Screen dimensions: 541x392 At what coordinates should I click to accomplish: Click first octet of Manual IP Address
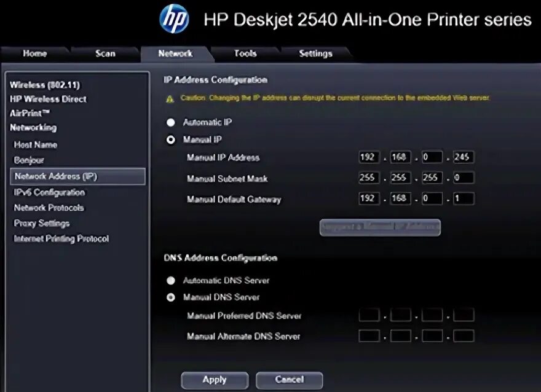point(369,157)
